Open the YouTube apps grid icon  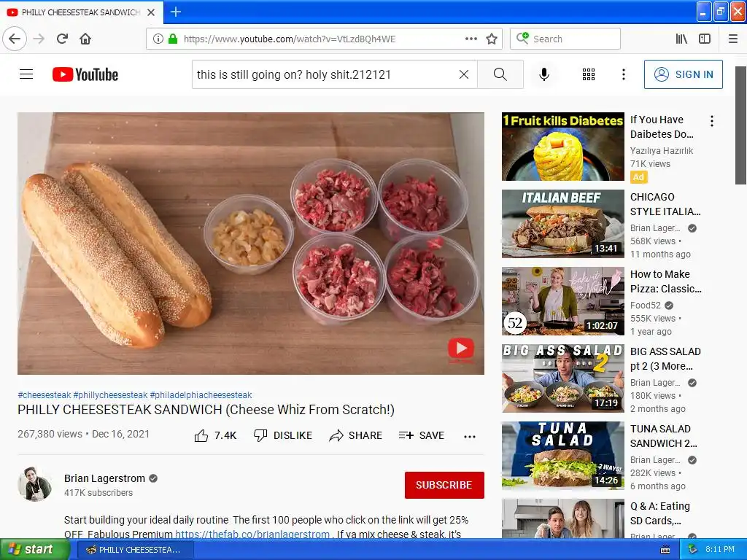[589, 74]
